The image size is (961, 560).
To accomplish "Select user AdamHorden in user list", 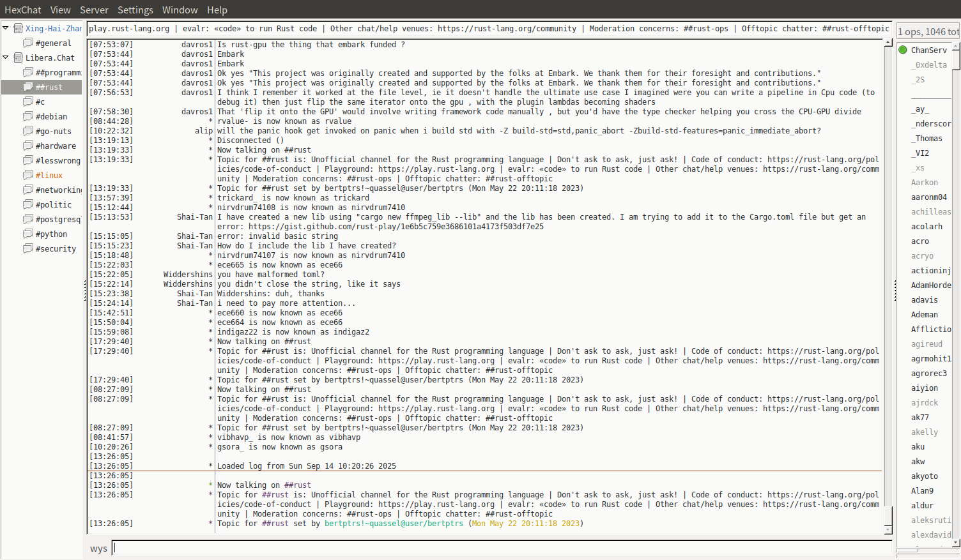I will click(931, 285).
